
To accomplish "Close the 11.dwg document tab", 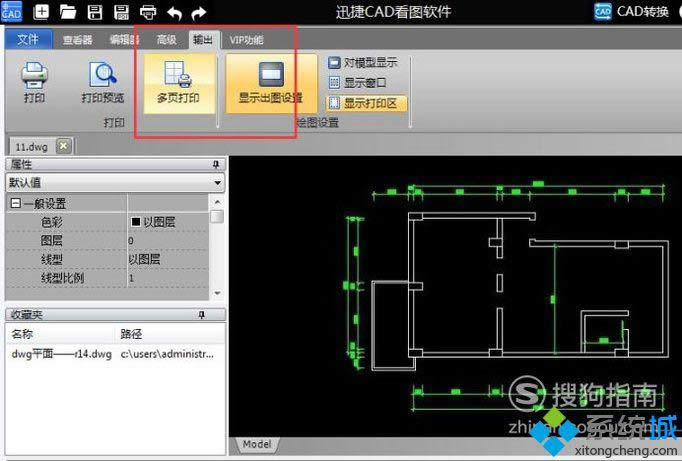I will (64, 146).
